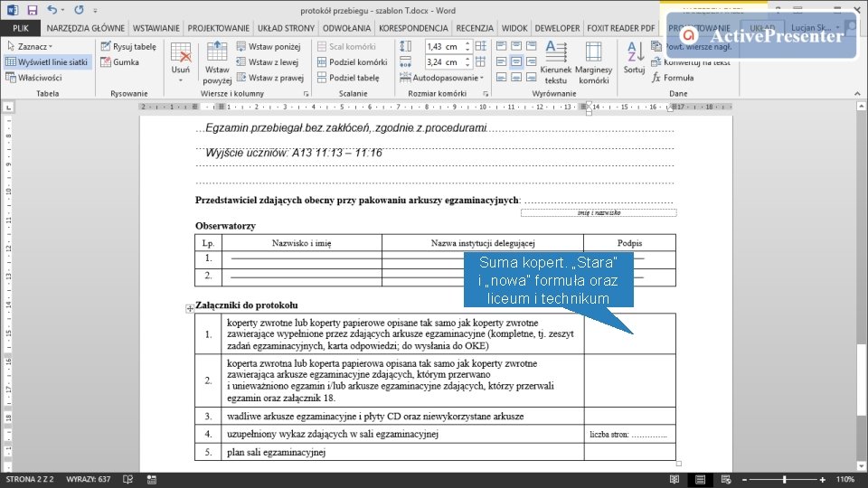
Task: Open the PLIK tab
Action: (21, 28)
